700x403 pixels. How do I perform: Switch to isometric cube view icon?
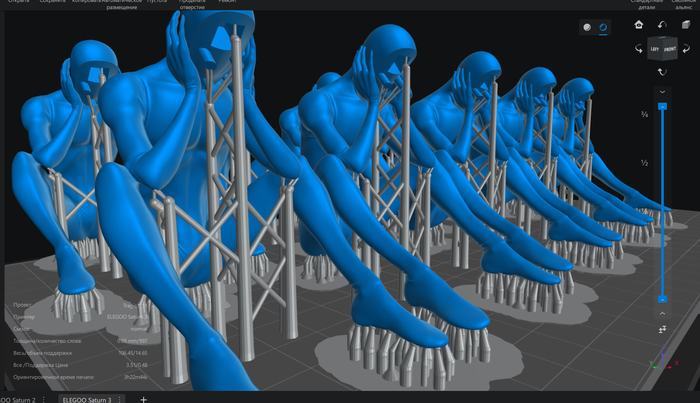point(686,25)
